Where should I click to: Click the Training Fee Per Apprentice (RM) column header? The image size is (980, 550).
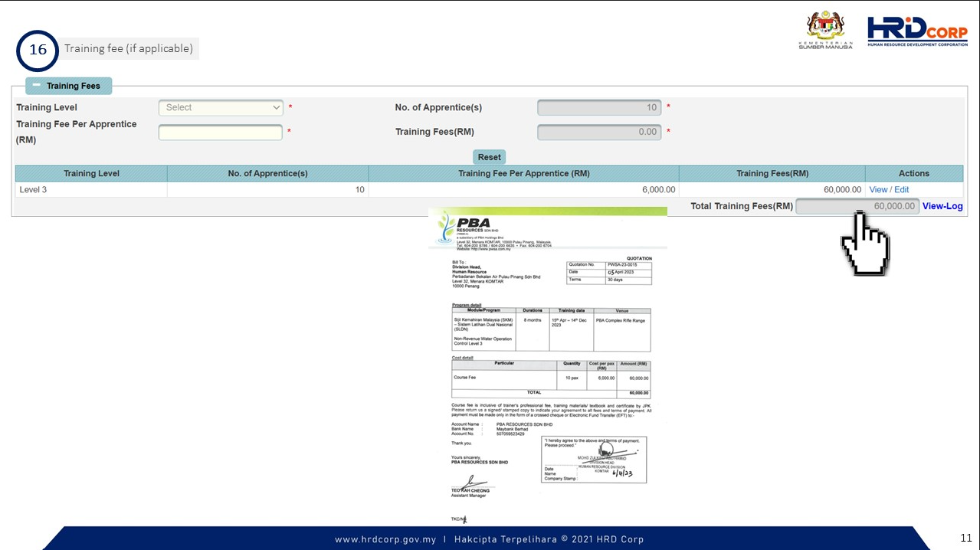(x=524, y=173)
